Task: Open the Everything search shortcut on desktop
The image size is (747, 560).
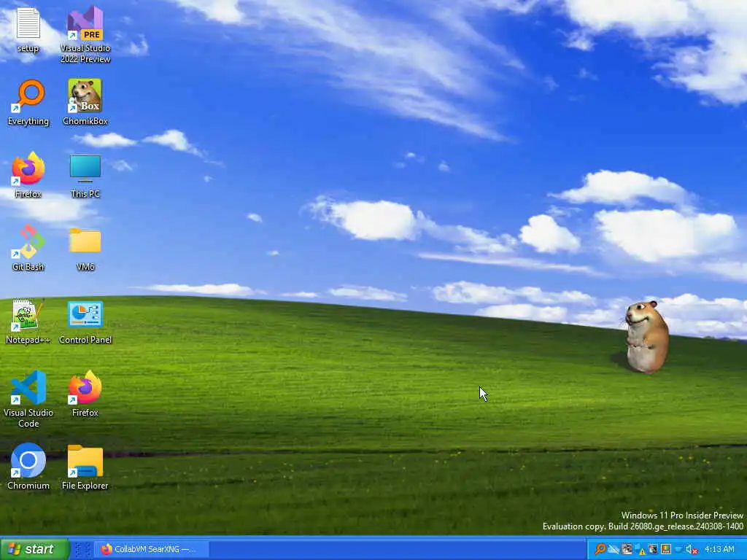Action: tap(28, 102)
